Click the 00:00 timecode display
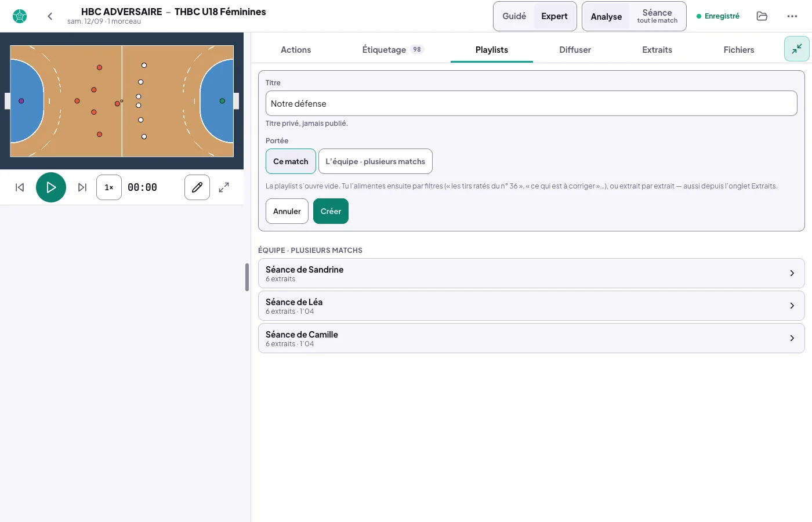 [x=142, y=187]
